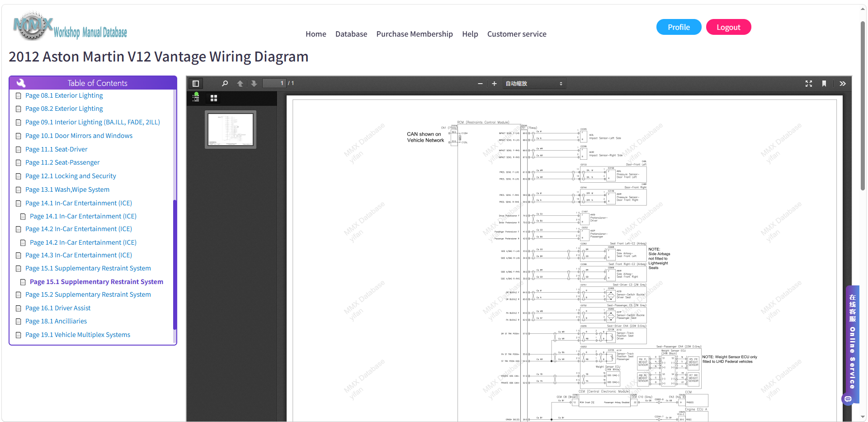Show the page thumbnails grid view

click(214, 98)
